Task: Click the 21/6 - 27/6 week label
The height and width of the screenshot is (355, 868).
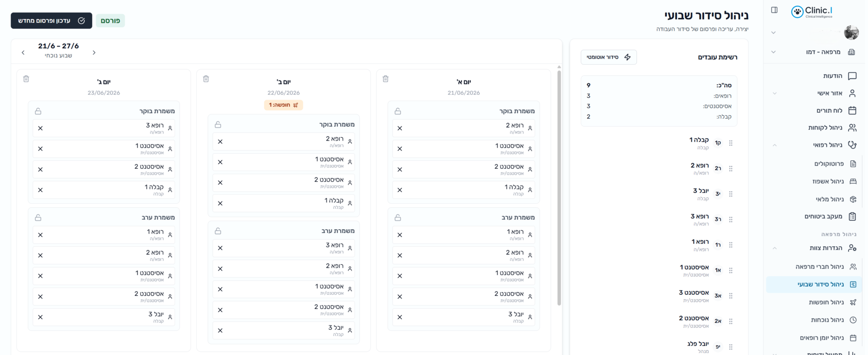Action: pos(58,46)
